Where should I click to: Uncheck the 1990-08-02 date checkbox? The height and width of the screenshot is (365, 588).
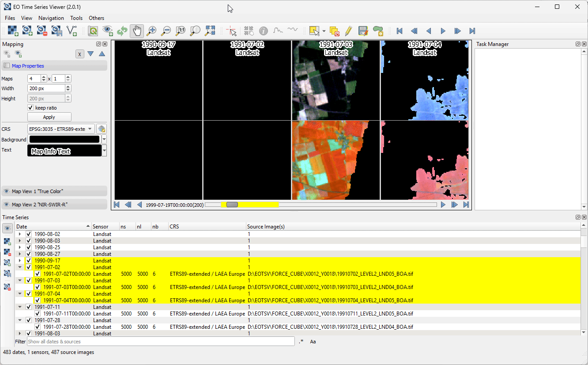pos(29,234)
